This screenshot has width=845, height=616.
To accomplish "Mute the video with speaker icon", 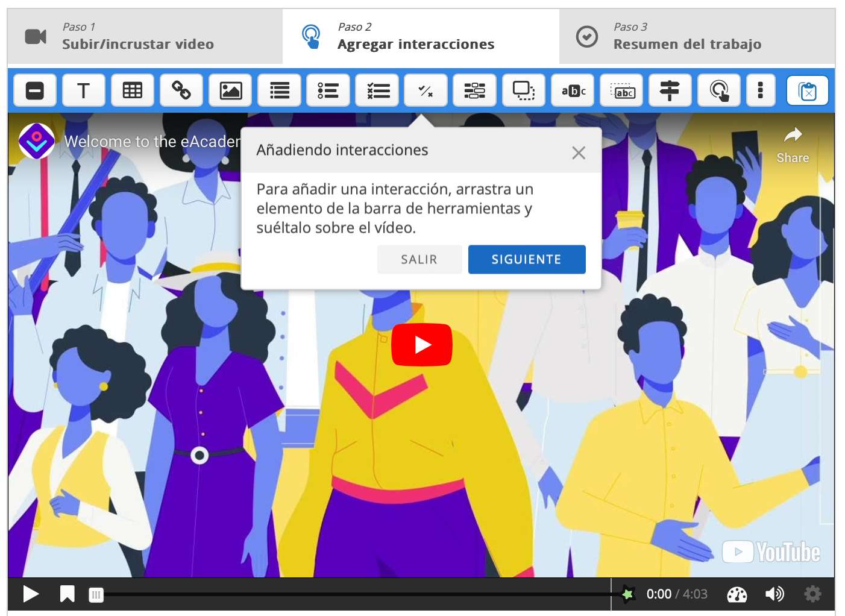I will click(774, 594).
